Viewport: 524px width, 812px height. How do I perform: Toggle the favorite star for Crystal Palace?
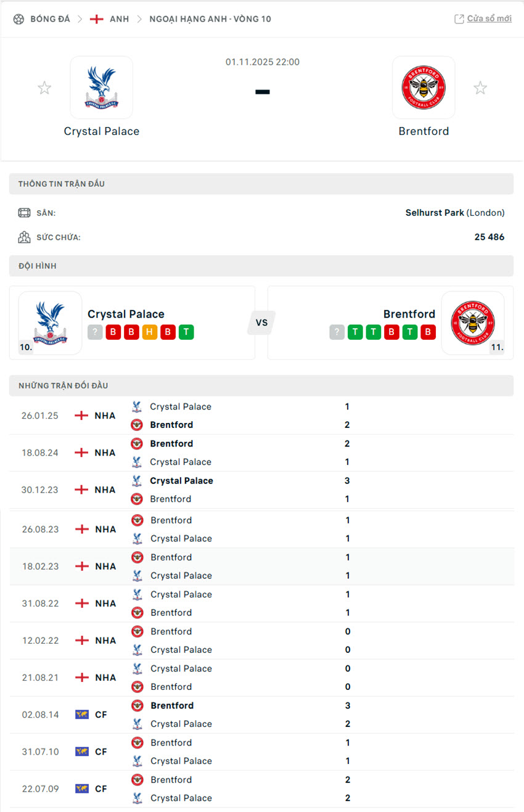(x=44, y=88)
